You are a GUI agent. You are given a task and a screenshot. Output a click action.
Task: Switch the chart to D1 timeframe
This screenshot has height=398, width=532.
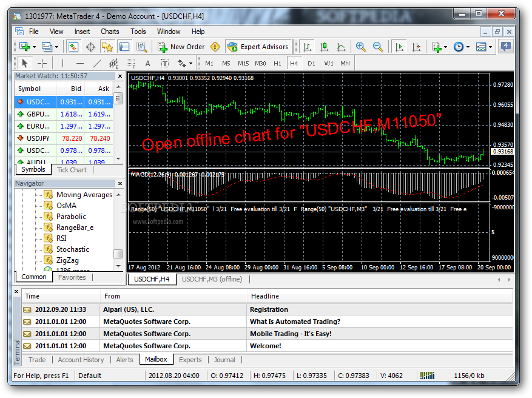(311, 64)
